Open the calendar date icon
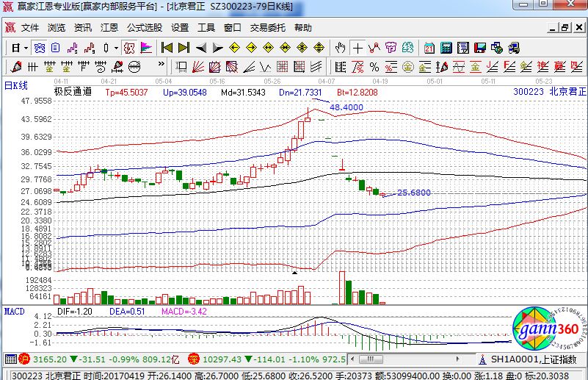The height and width of the screenshot is (380, 588). click(x=429, y=48)
